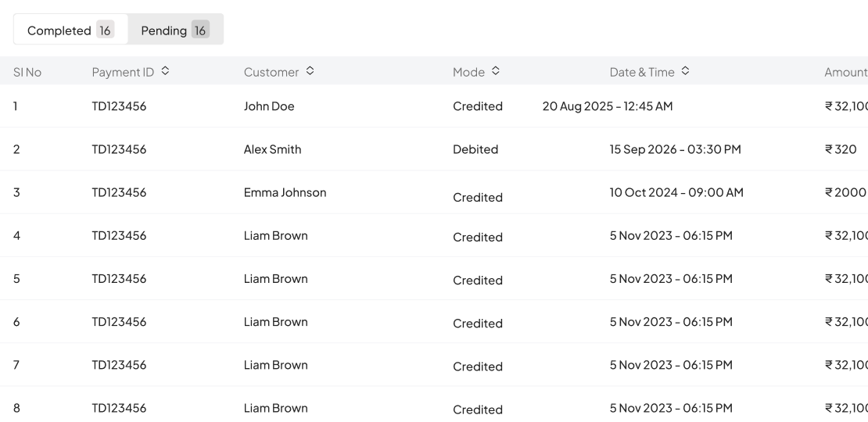Click the Completed count badge 16
The height and width of the screenshot is (422, 868).
[105, 30]
